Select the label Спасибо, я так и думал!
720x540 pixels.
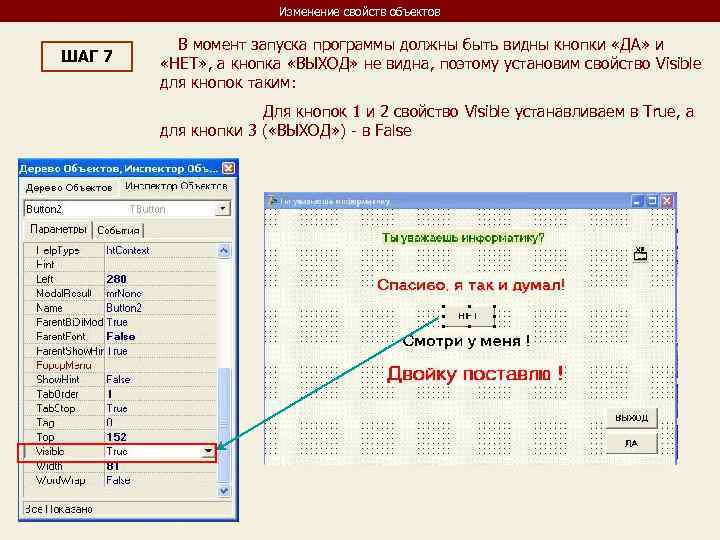tap(471, 285)
